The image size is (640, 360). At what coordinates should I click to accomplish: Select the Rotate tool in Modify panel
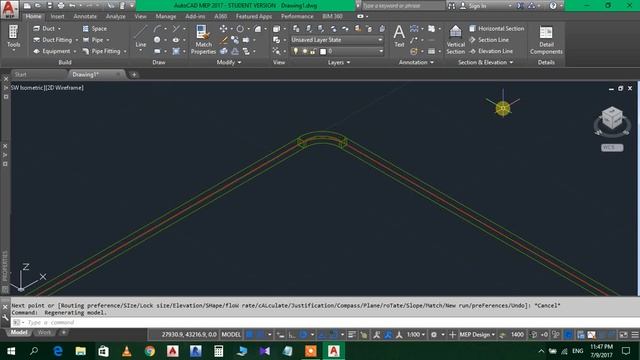240,29
